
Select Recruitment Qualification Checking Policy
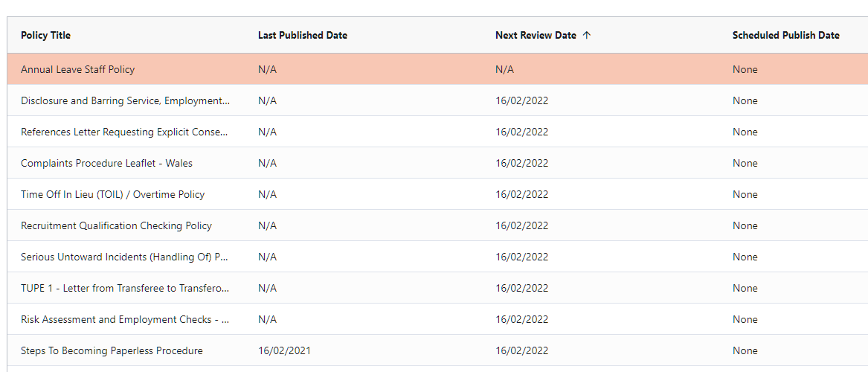(116, 225)
